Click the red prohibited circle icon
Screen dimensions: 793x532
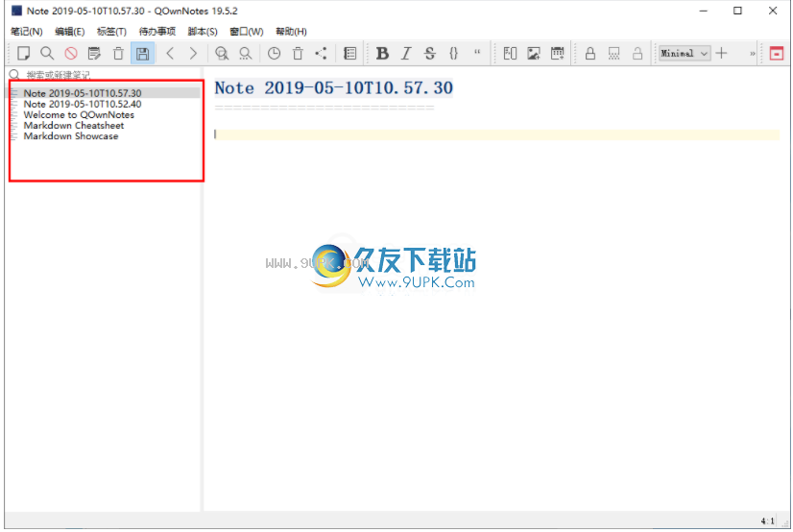point(71,53)
